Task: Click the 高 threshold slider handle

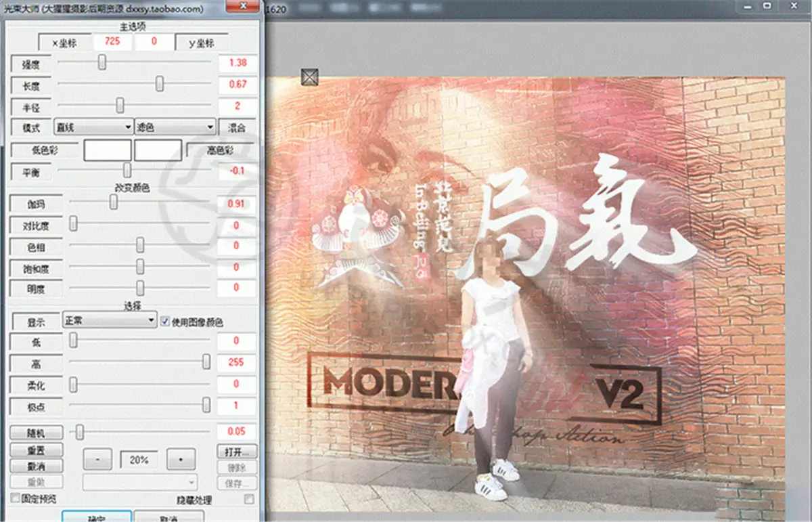Action: coord(206,362)
